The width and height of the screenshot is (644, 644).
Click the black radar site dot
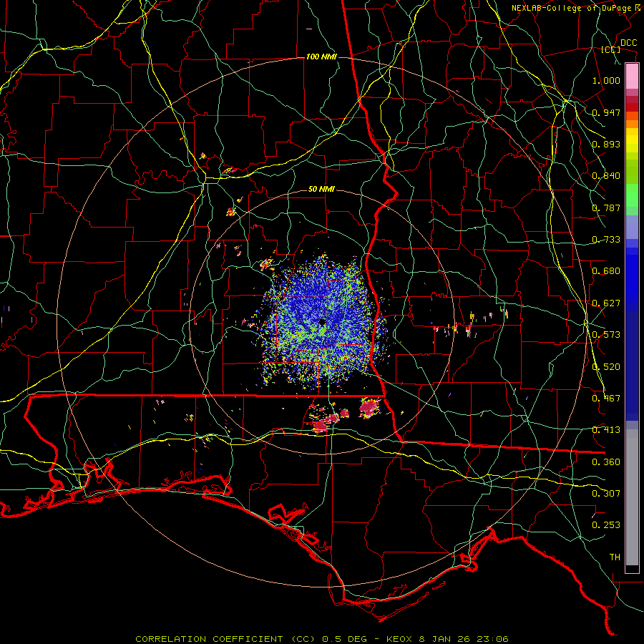pos(322,322)
